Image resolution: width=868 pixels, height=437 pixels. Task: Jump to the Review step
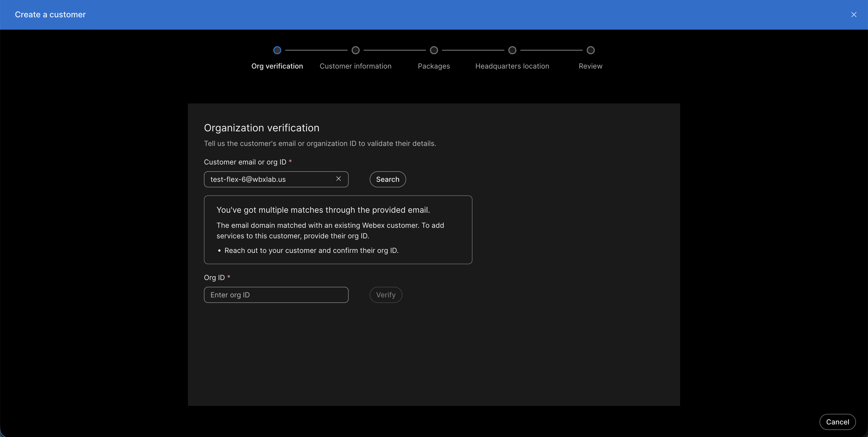590,66
